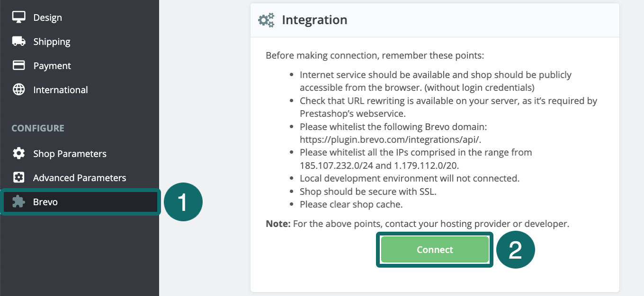Go to the Shipping section

coord(52,42)
